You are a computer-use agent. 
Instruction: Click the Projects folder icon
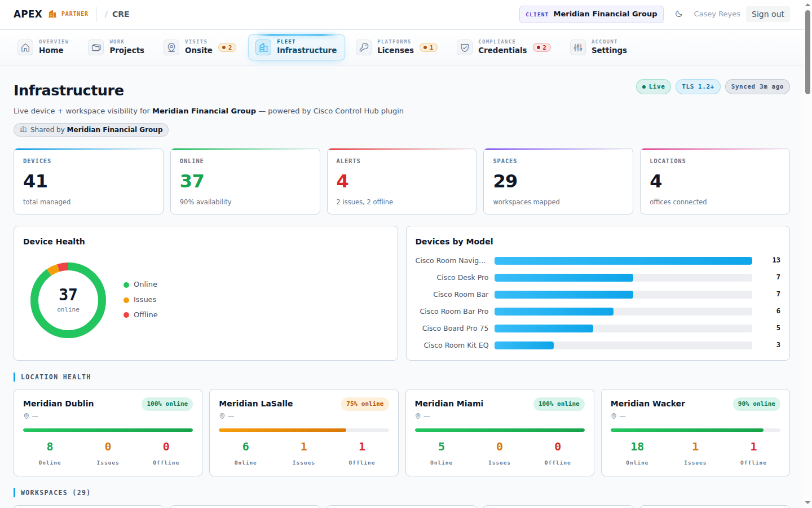96,47
